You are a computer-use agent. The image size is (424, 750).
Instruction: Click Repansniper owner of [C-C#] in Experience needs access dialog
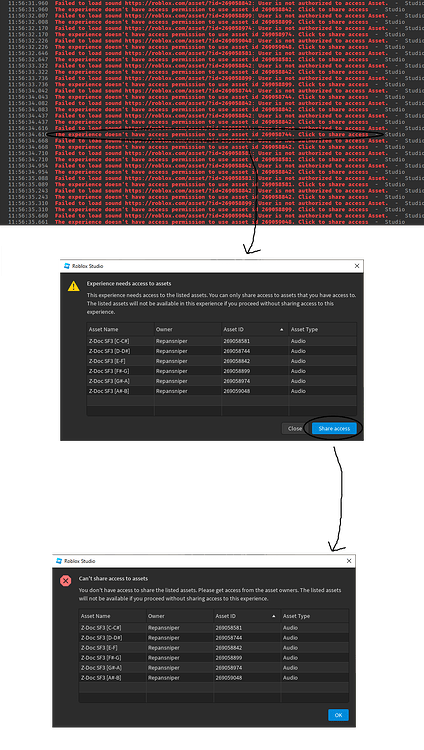tap(172, 341)
